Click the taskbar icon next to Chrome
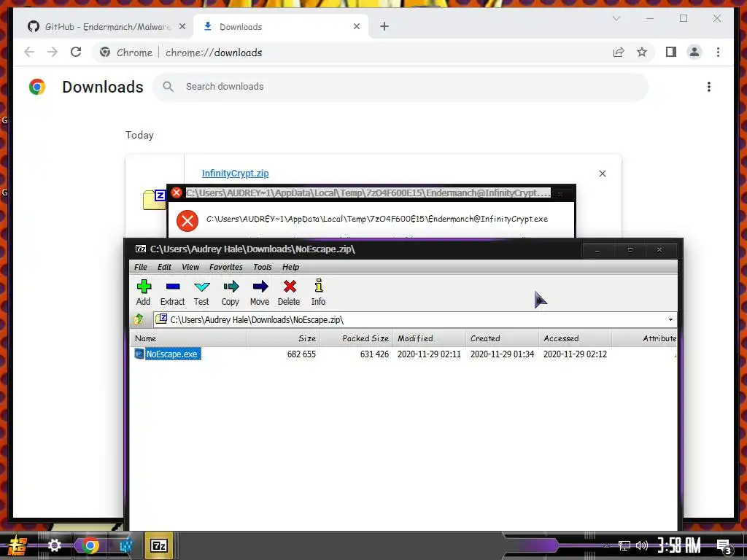Viewport: 747px width, 560px height. click(125, 545)
